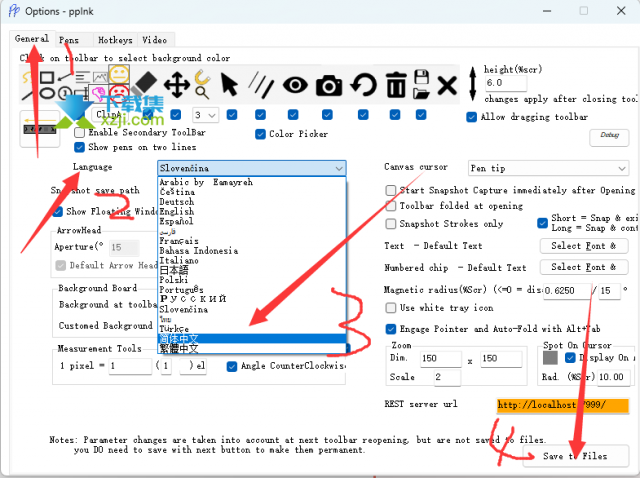The height and width of the screenshot is (478, 640).
Task: Click the Zoom Scale input field
Action: pos(447,377)
